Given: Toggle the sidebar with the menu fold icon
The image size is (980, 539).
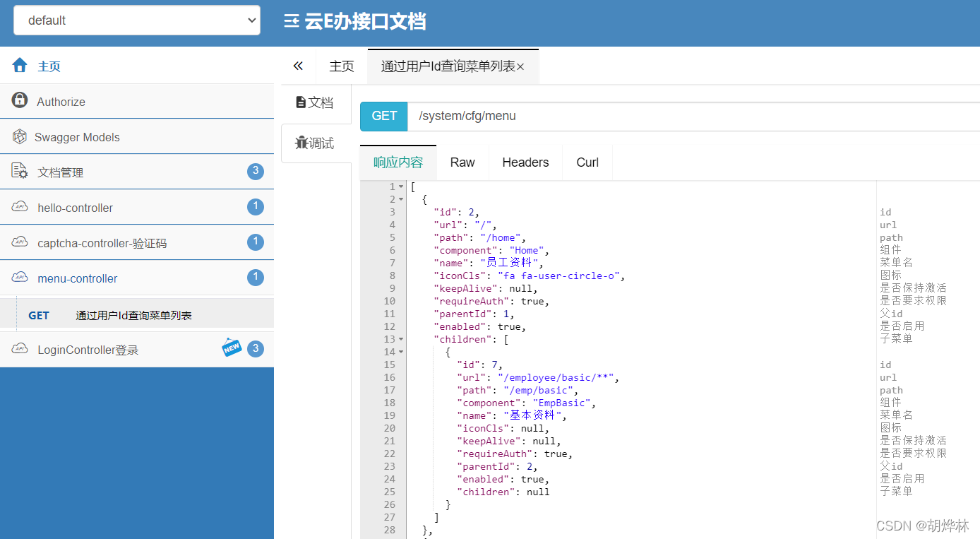Looking at the screenshot, I should pyautogui.click(x=291, y=22).
